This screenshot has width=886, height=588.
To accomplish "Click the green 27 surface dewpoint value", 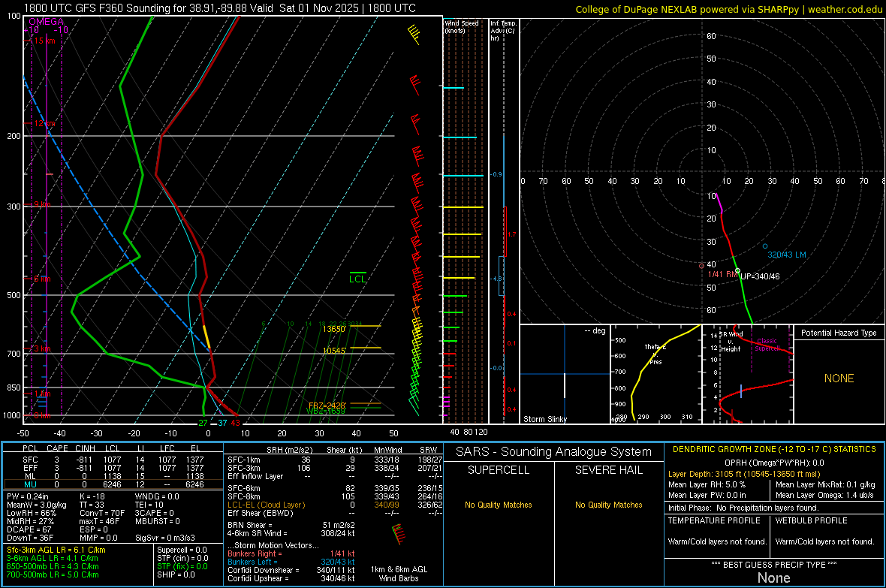I will point(203,423).
